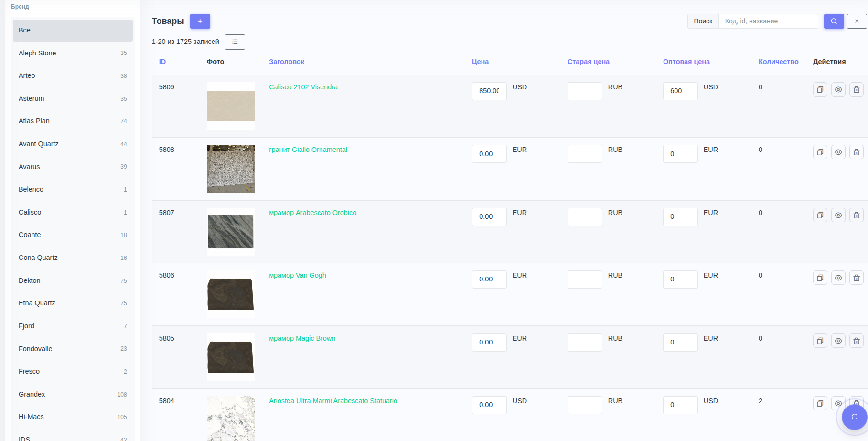Filter by Dekton brand
868x441 pixels.
click(73, 280)
